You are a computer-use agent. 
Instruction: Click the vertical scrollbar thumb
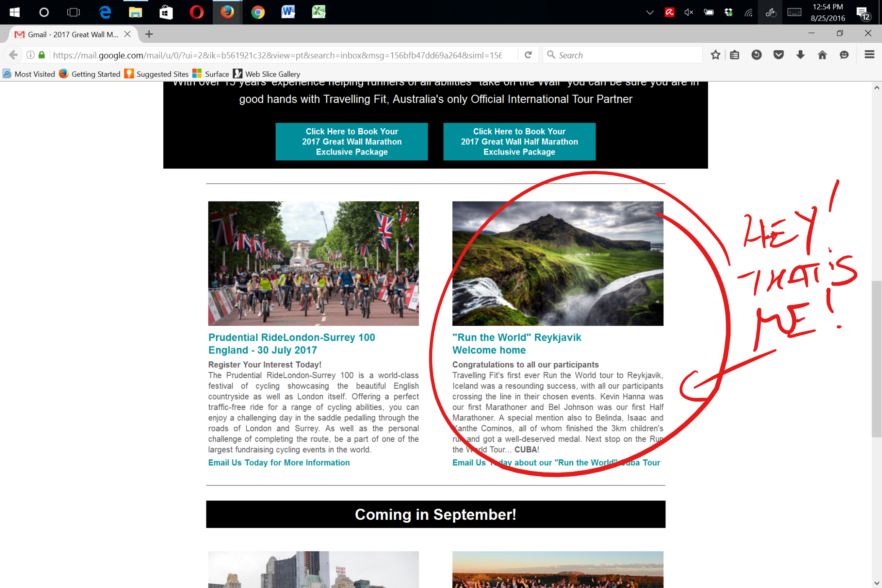877,359
